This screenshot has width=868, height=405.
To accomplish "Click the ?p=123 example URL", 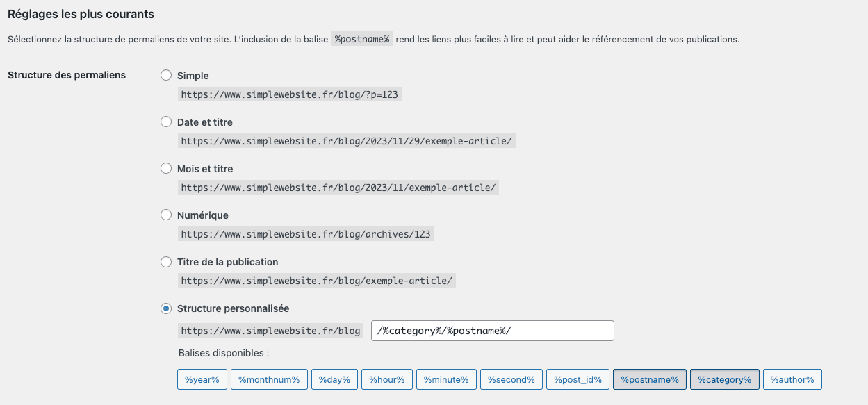I will (290, 94).
